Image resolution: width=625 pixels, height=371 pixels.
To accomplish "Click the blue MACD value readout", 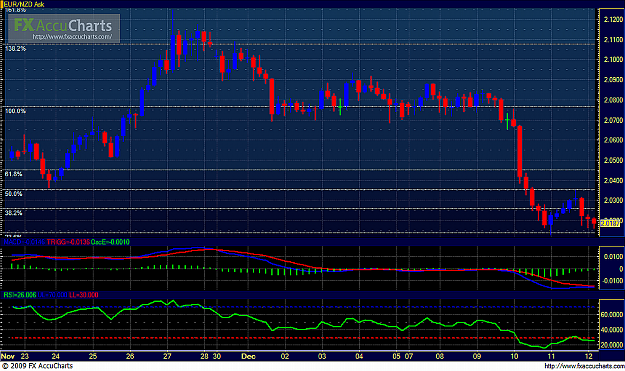I will 24,242.
